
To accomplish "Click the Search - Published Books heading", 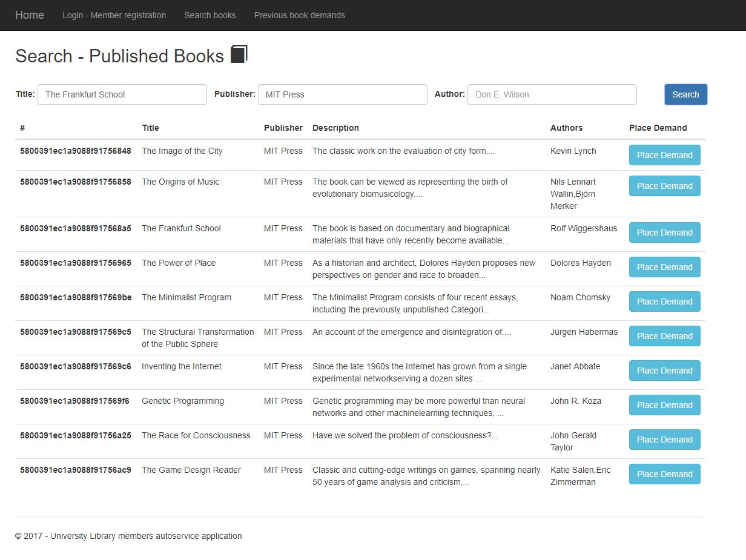I will tap(120, 56).
